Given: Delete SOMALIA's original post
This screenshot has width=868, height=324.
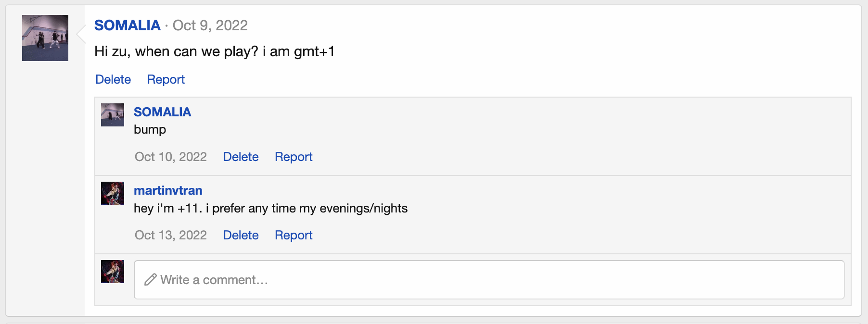Looking at the screenshot, I should (x=113, y=79).
